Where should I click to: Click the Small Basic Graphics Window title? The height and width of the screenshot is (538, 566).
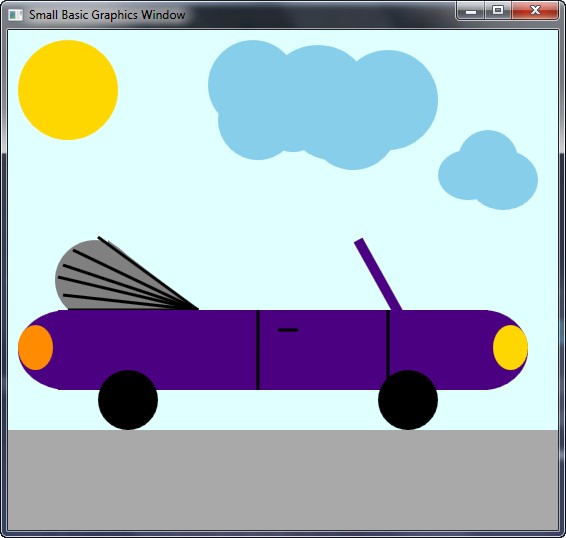(107, 15)
